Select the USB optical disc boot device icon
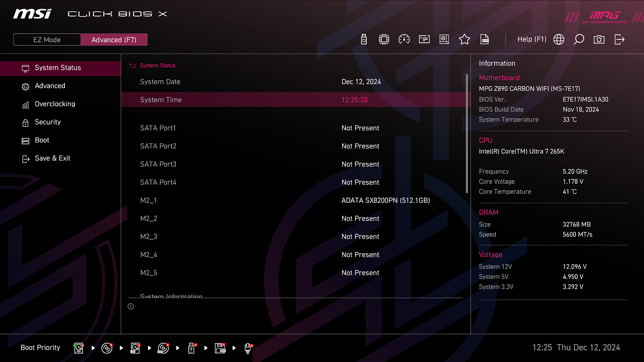 163,348
